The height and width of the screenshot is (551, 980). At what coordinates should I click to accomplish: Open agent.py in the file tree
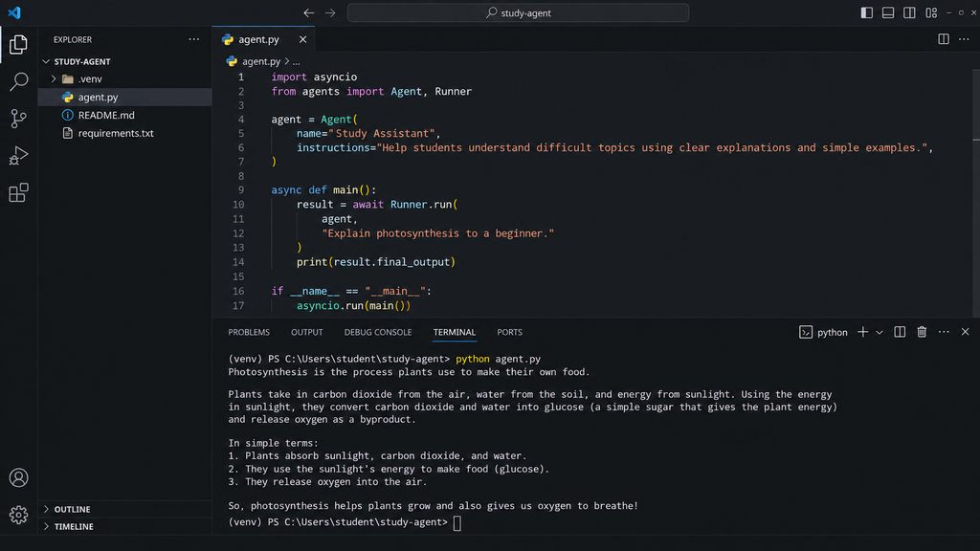pos(125,97)
